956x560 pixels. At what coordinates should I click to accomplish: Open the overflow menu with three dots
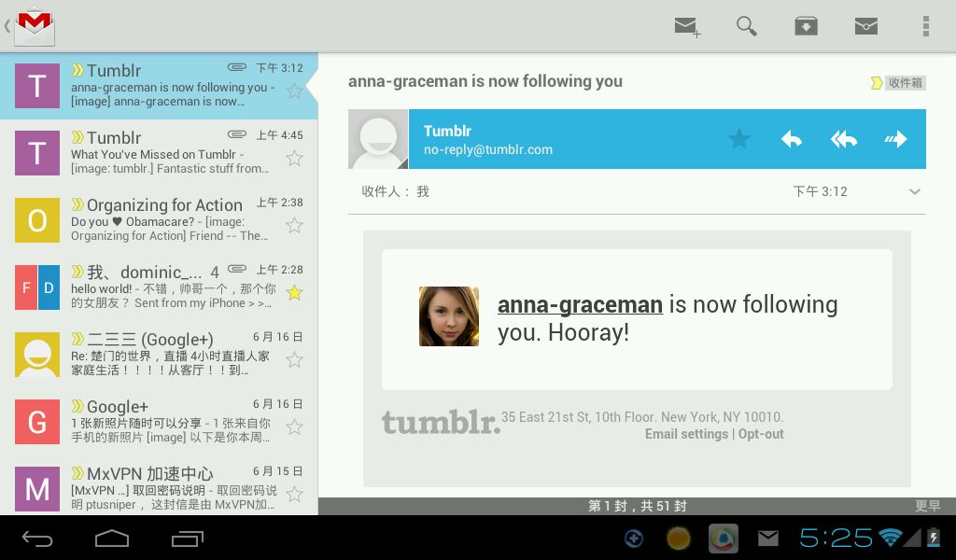point(925,26)
